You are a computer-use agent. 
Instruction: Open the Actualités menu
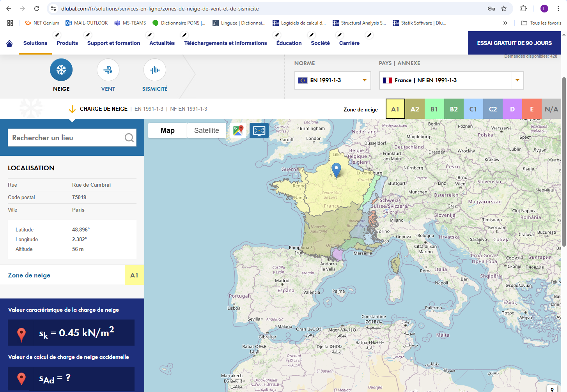(162, 43)
